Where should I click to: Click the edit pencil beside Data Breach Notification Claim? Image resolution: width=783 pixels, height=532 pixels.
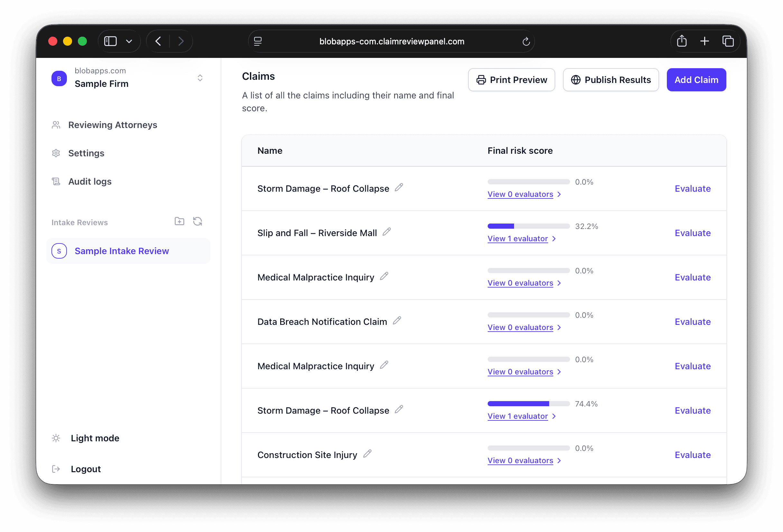[x=397, y=321]
